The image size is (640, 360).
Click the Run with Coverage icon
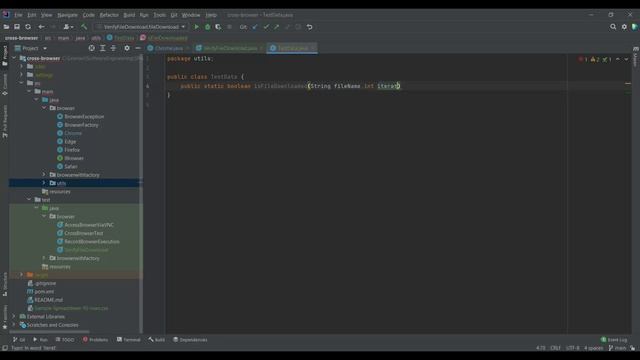[218, 27]
